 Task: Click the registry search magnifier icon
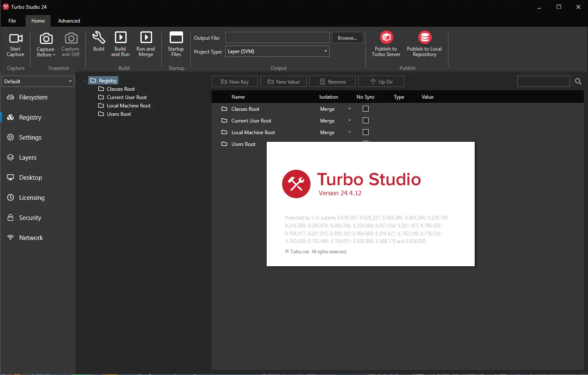[578, 82]
